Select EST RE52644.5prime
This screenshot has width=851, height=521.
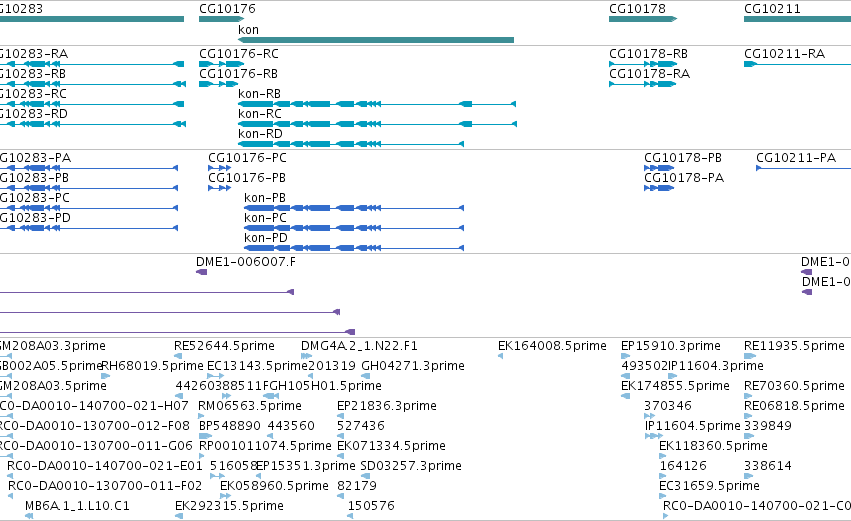(224, 346)
